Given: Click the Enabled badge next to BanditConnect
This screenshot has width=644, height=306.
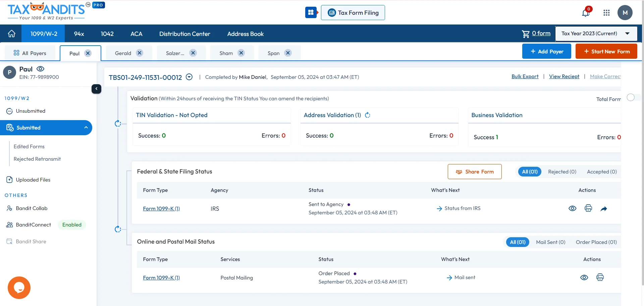Looking at the screenshot, I should tap(72, 225).
